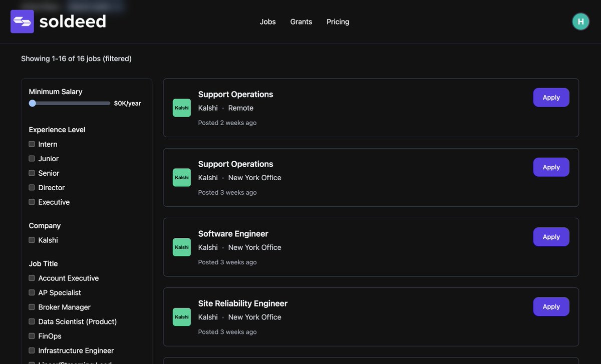
Task: Click the Job Title filter heading
Action: [x=44, y=264]
